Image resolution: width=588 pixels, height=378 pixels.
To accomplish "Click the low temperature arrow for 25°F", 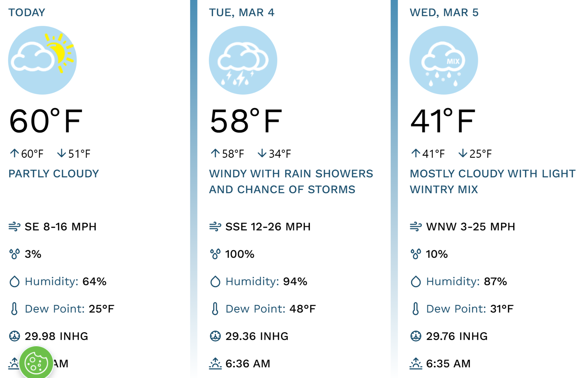I will [x=463, y=153].
